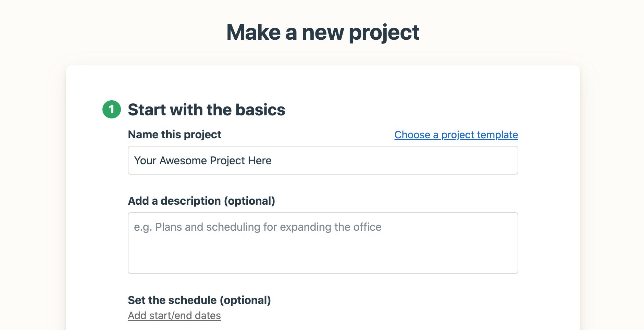This screenshot has height=330, width=644.
Task: Click the Add a description (optional) label
Action: point(202,201)
